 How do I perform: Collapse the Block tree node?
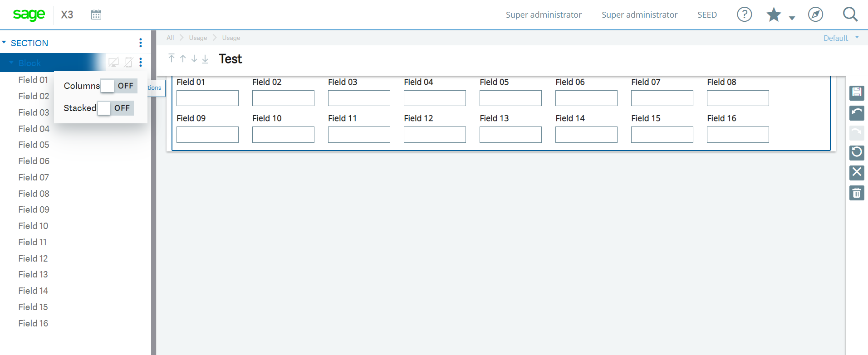click(x=12, y=63)
